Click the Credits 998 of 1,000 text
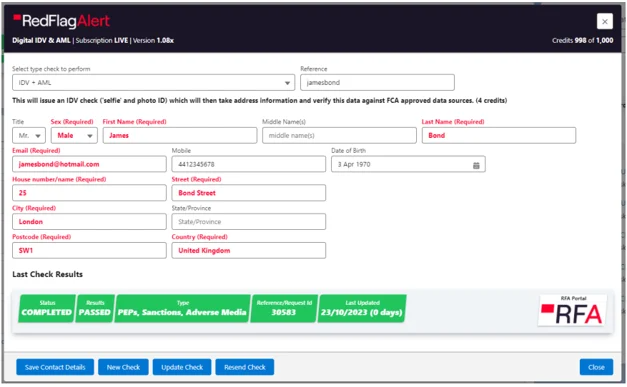The height and width of the screenshot is (387, 627). tap(582, 40)
